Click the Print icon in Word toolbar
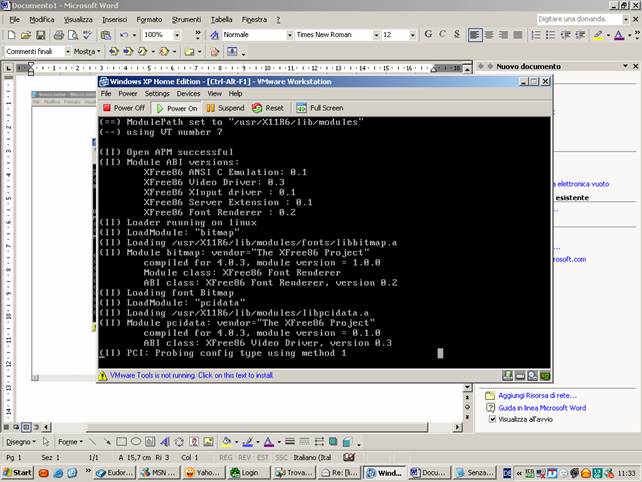The image size is (642, 482). (59, 35)
